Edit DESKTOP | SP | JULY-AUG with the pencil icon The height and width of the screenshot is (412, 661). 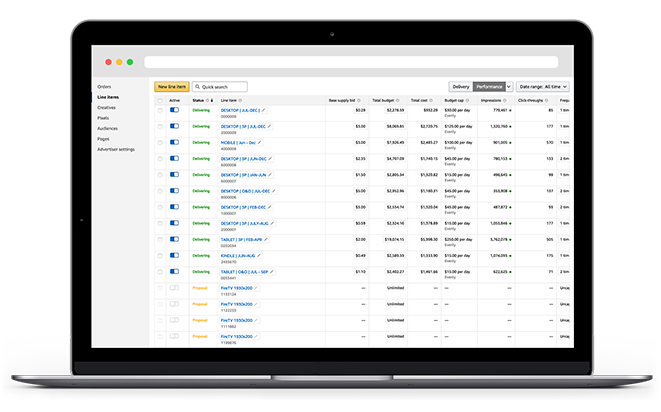pos(272,223)
